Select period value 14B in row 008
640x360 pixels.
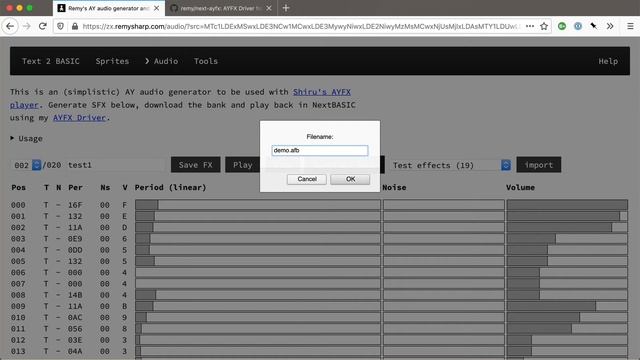tap(75, 295)
